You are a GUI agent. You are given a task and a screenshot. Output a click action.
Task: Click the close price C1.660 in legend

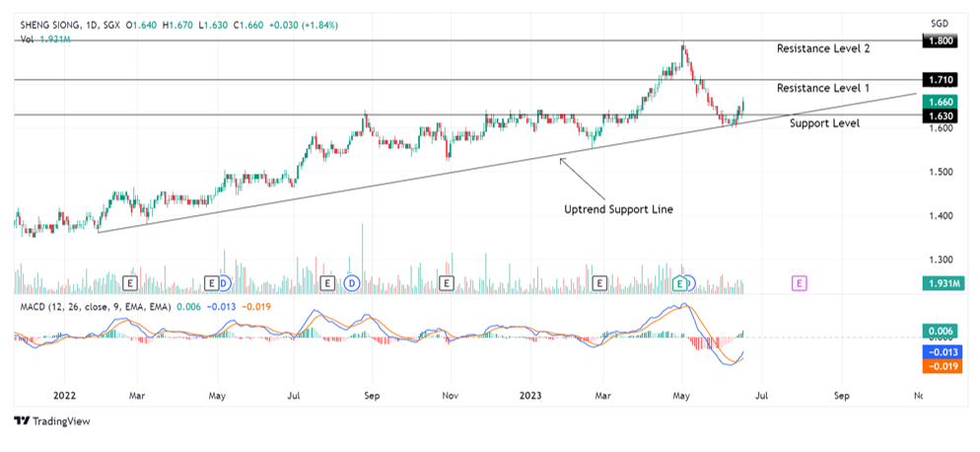point(247,25)
